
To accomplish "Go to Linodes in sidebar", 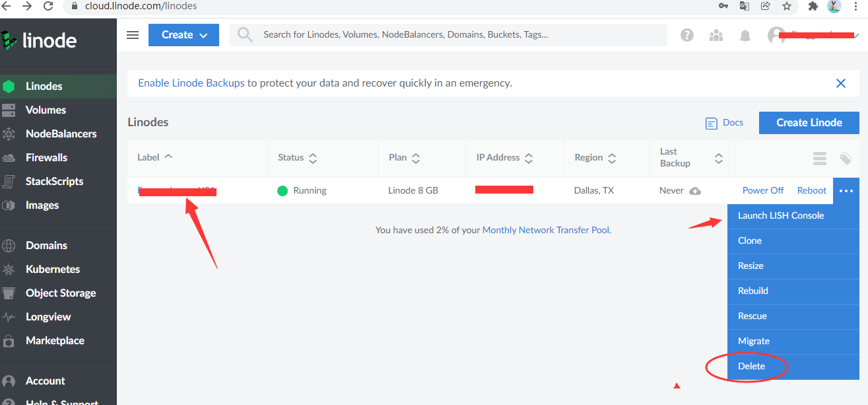I will coord(58,86).
